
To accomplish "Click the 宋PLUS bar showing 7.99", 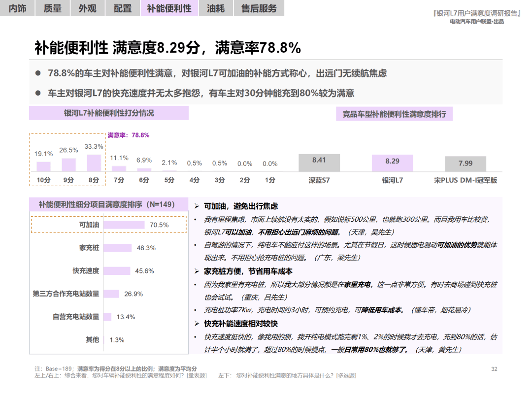I will [465, 164].
